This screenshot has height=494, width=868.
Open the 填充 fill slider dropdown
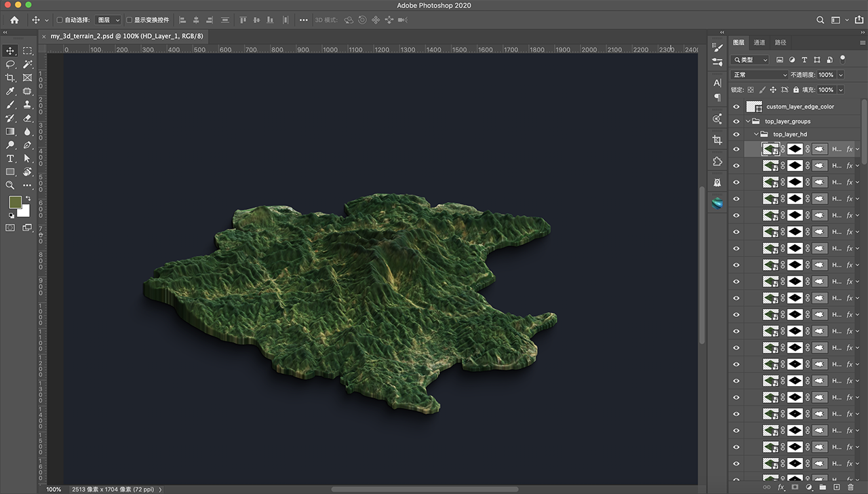point(841,90)
